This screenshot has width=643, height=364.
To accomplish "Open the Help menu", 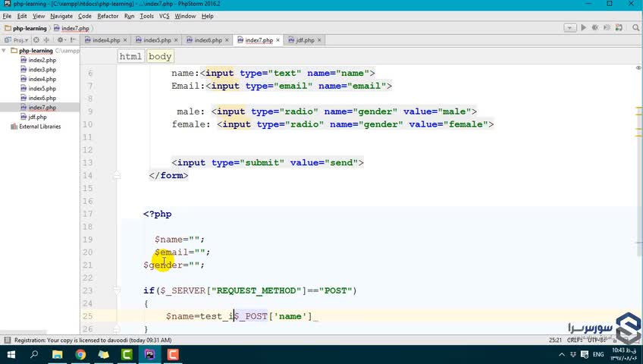I will [208, 16].
